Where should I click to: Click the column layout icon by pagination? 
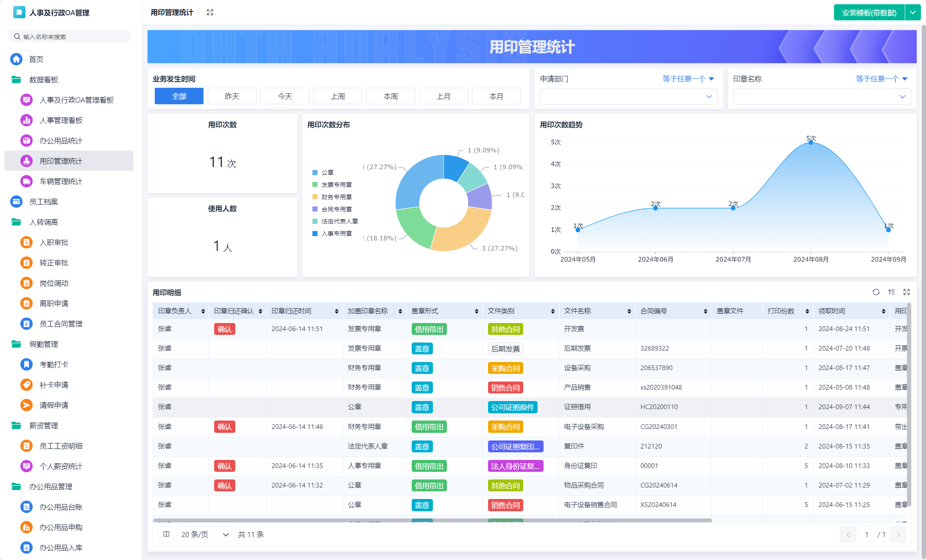point(166,534)
